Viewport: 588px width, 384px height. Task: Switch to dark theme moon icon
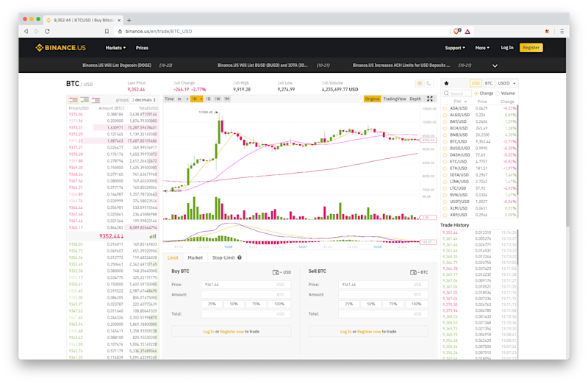[x=429, y=83]
